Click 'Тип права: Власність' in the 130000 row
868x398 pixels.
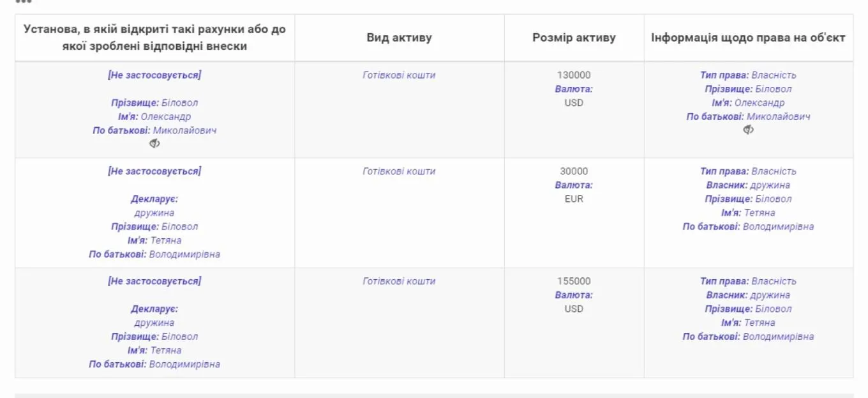[748, 75]
